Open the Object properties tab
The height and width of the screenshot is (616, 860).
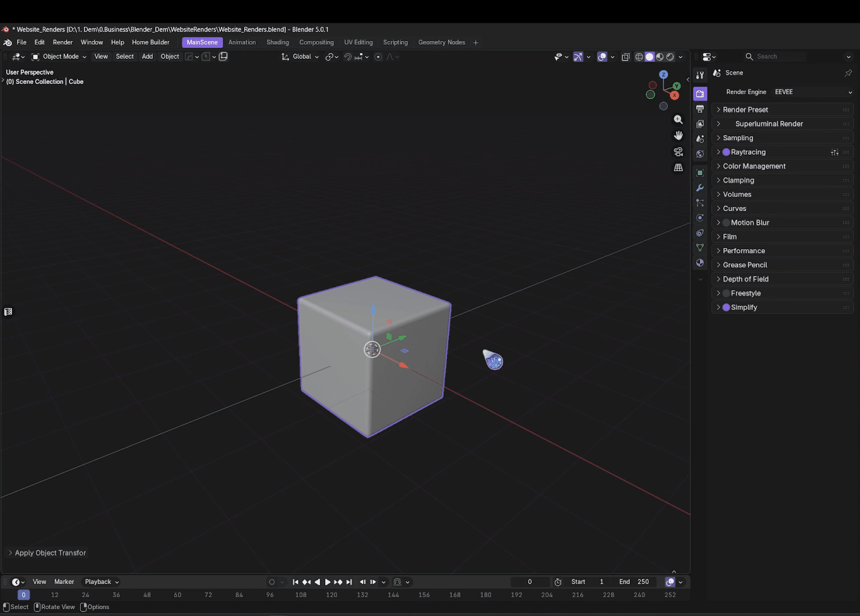(x=700, y=173)
